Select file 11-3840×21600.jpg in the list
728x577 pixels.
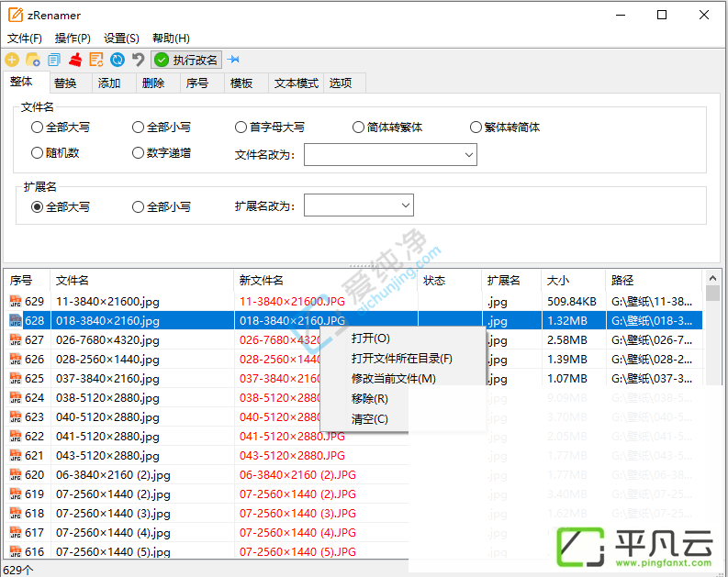107,302
